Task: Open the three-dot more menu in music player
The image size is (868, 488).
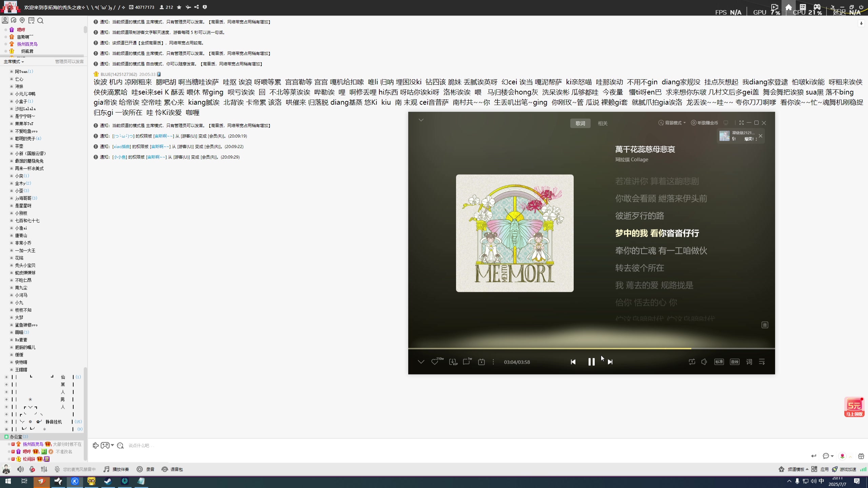Action: click(493, 362)
